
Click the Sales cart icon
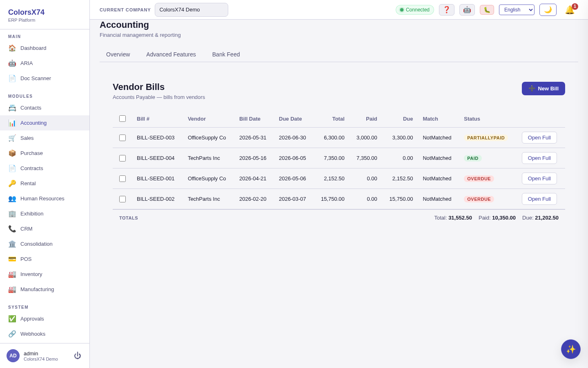[x=12, y=138]
